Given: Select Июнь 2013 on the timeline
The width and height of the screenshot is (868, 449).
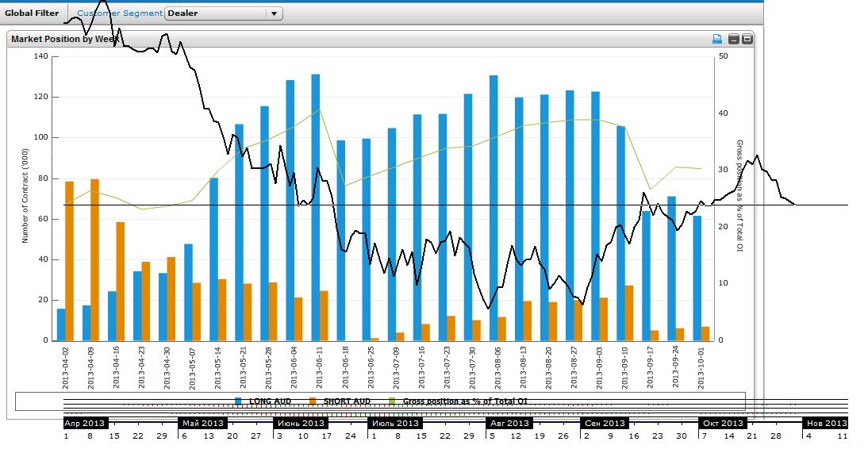Looking at the screenshot, I should [x=301, y=424].
